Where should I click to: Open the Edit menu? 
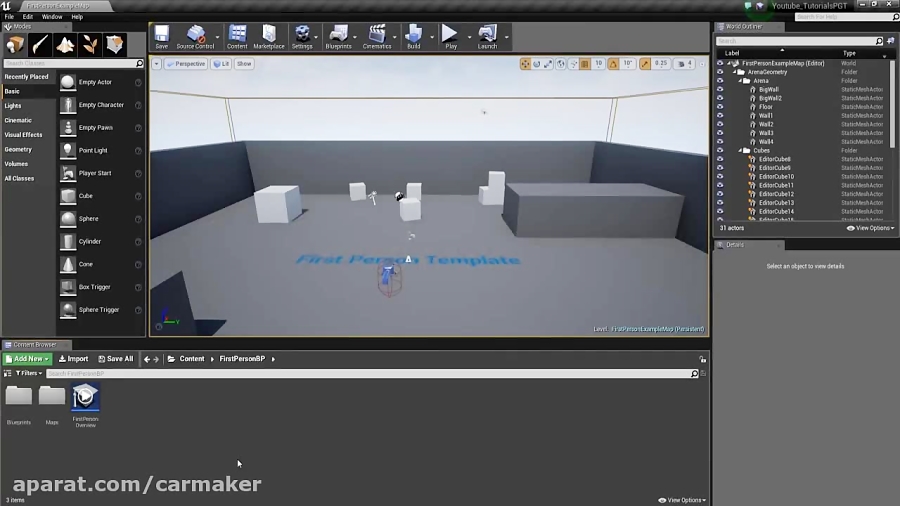click(28, 17)
